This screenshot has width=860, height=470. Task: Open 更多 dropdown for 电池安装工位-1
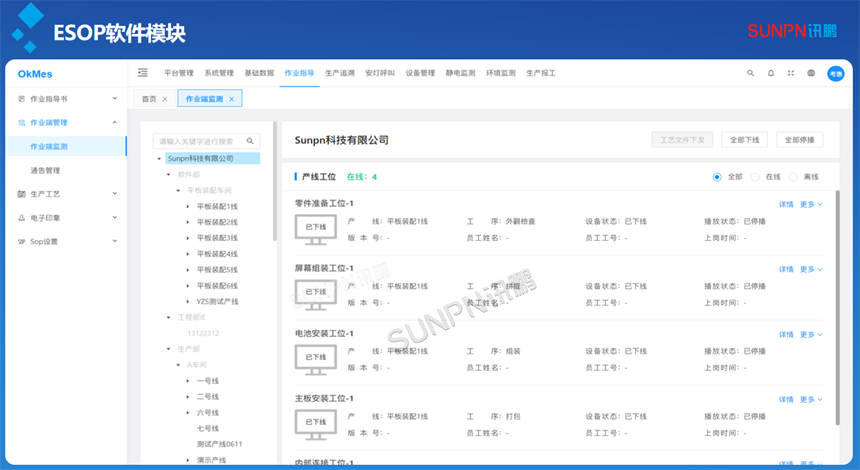coord(811,335)
